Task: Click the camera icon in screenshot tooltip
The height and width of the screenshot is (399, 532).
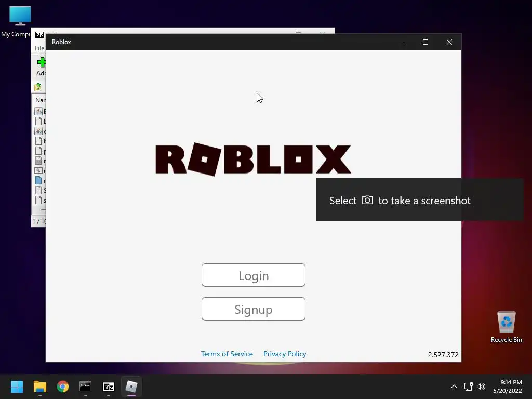Action: pos(367,200)
